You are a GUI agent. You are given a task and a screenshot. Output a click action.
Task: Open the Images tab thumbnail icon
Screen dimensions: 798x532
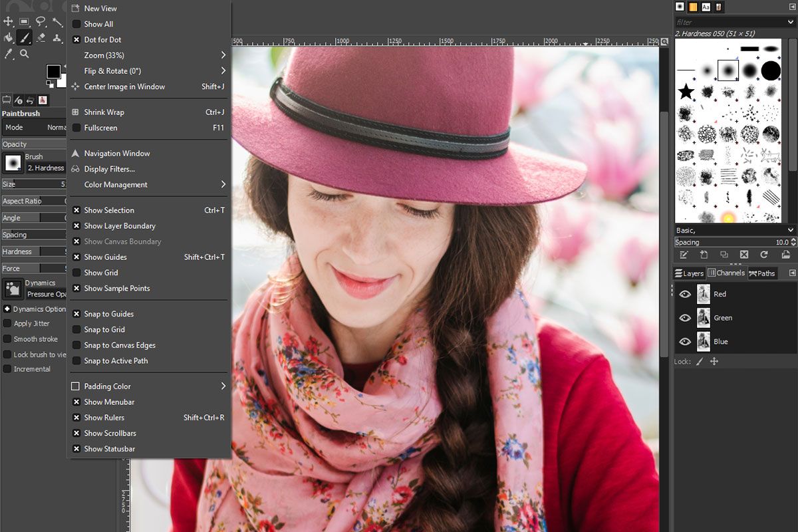(43, 100)
